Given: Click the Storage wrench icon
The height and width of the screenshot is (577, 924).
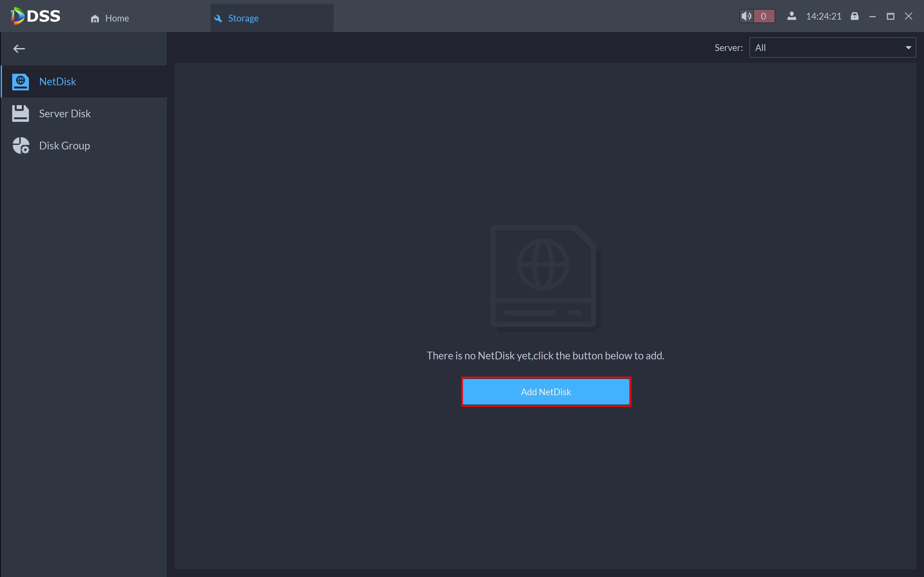Looking at the screenshot, I should click(x=218, y=18).
